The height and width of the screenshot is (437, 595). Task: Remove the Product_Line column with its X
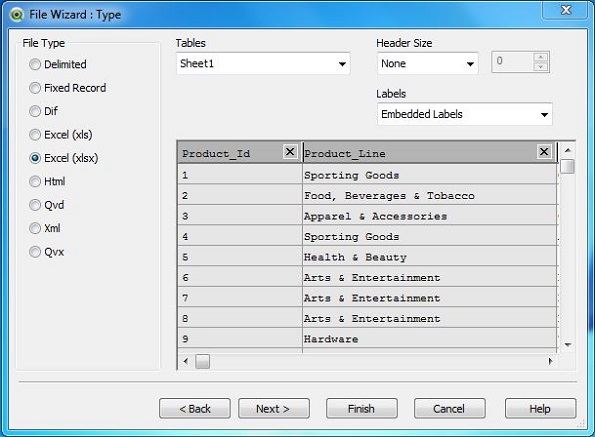[544, 152]
